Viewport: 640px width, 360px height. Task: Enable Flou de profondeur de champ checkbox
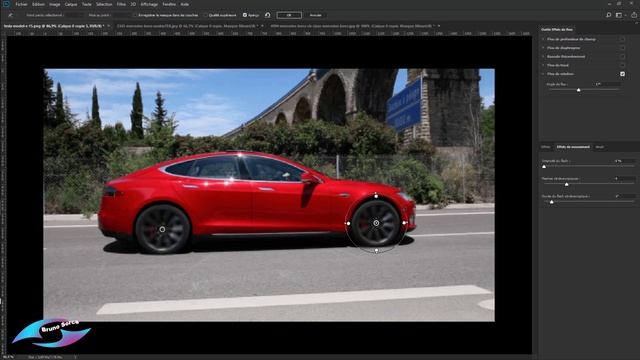(622, 39)
